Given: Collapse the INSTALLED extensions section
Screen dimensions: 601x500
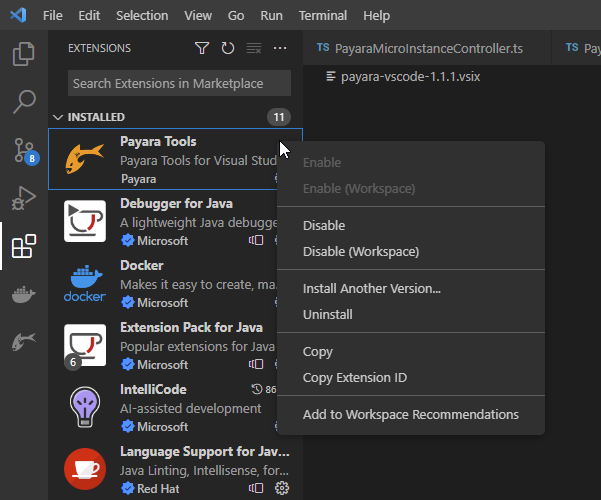Looking at the screenshot, I should [x=58, y=117].
